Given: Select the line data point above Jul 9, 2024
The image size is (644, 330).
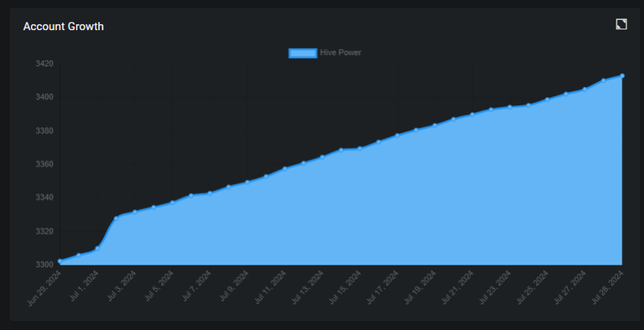Looking at the screenshot, I should coord(247,182).
